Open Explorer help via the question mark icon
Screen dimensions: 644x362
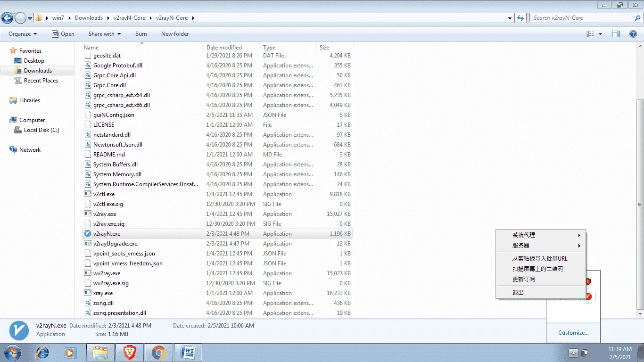point(633,34)
